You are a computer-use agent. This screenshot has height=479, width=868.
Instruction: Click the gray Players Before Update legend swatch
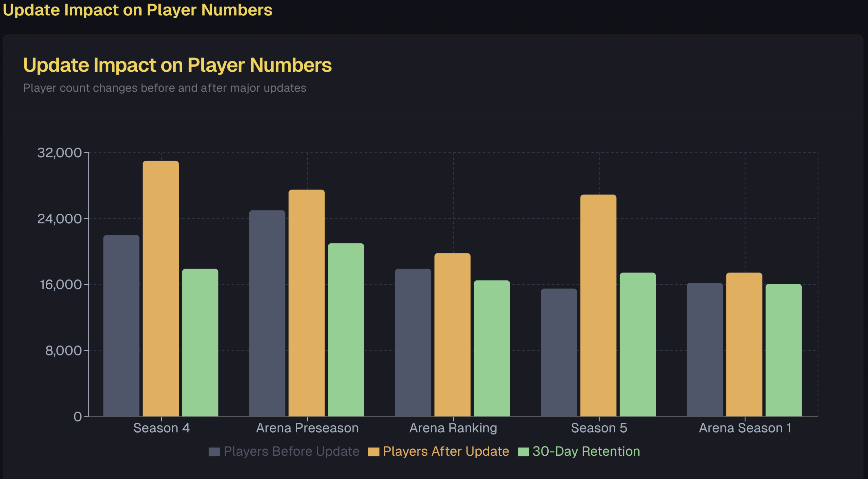click(x=214, y=451)
